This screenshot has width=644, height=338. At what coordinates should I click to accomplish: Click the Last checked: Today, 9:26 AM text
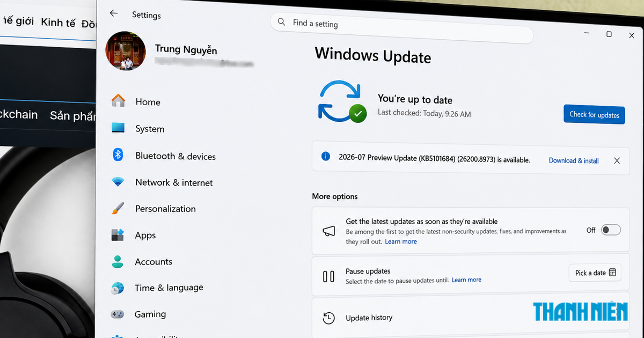[x=424, y=113]
